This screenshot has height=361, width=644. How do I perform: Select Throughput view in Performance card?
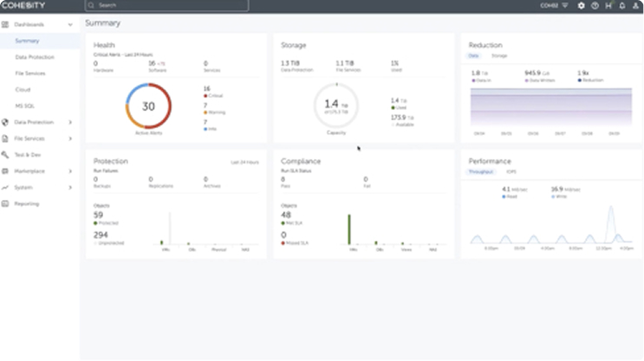pyautogui.click(x=480, y=172)
